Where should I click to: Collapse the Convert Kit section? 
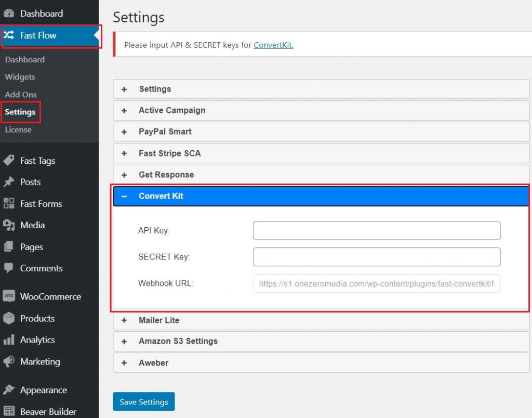(321, 197)
